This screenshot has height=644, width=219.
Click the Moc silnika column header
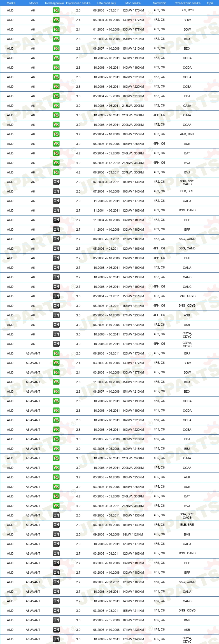click(133, 3)
